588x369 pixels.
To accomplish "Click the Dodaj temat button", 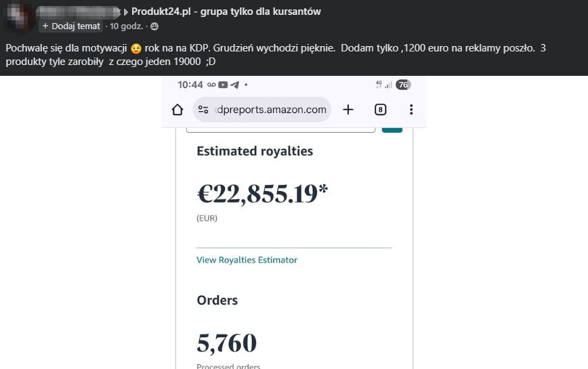I will pyautogui.click(x=70, y=26).
